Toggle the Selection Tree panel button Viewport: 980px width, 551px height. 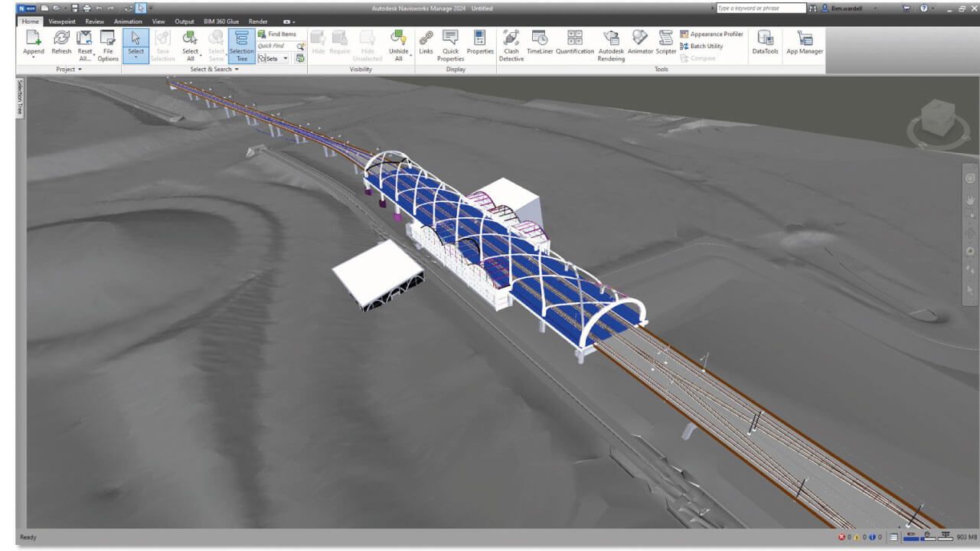point(241,46)
